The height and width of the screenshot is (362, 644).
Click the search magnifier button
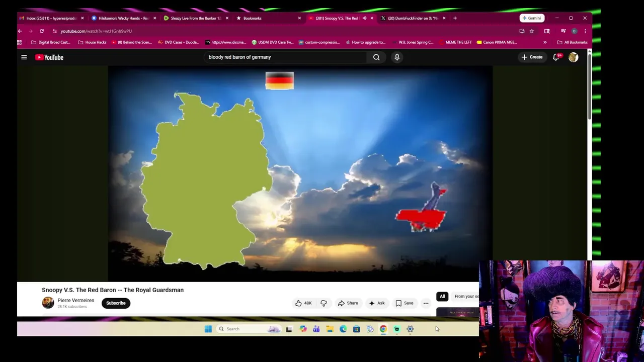(x=376, y=57)
